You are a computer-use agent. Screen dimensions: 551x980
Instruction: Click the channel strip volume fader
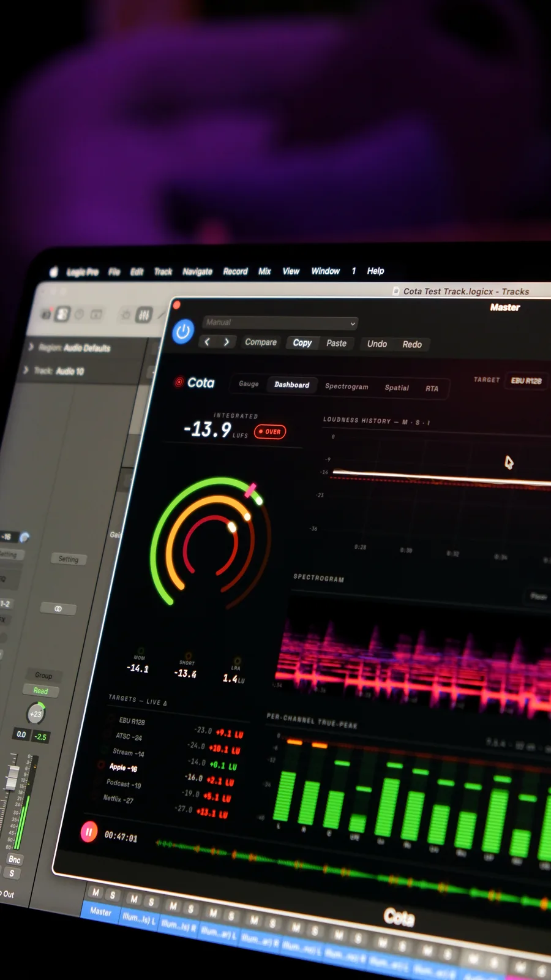coord(12,777)
